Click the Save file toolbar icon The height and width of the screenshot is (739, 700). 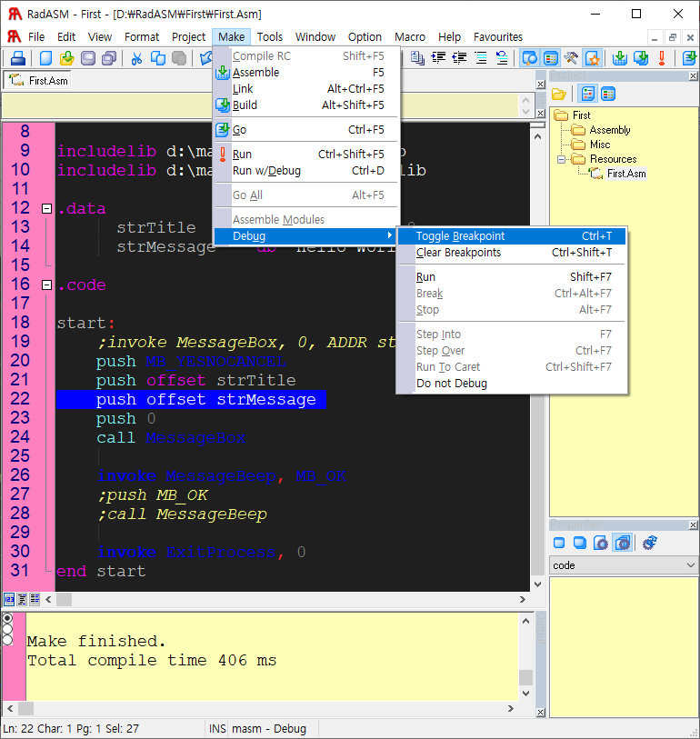pos(88,58)
